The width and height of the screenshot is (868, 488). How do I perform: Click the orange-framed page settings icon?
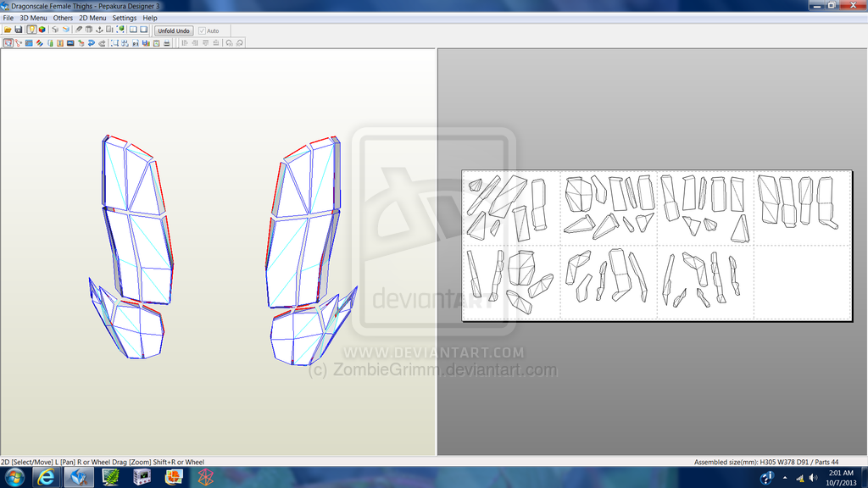156,42
